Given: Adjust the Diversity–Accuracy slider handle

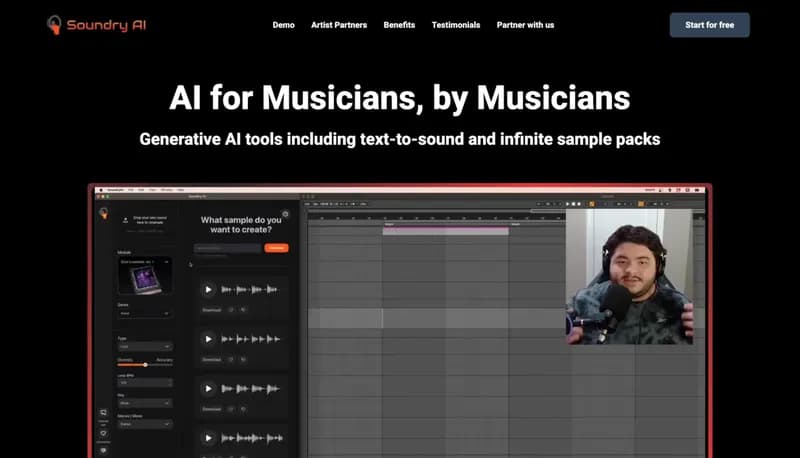Looking at the screenshot, I should point(145,365).
